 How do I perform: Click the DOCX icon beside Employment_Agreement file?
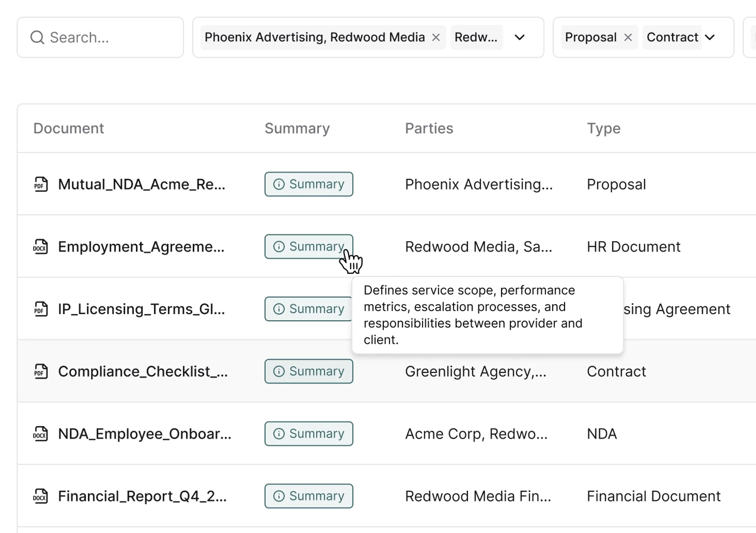(x=40, y=247)
